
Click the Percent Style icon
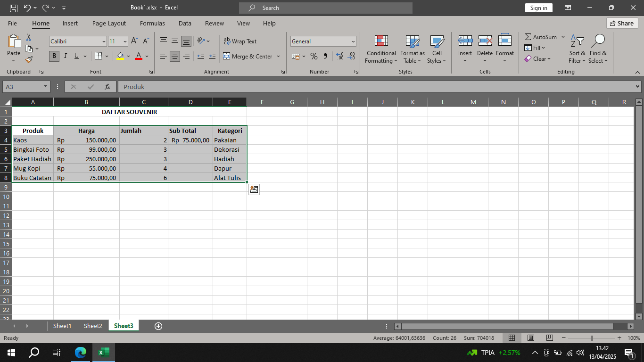[314, 56]
